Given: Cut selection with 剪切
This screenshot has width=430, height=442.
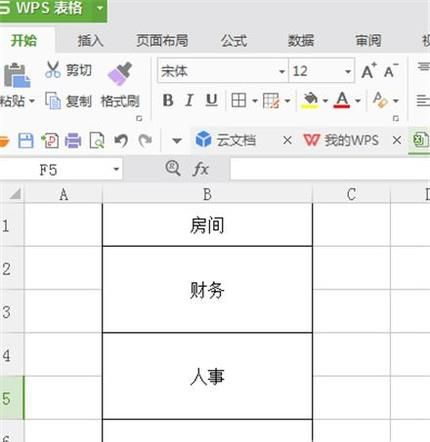Looking at the screenshot, I should click(x=68, y=70).
